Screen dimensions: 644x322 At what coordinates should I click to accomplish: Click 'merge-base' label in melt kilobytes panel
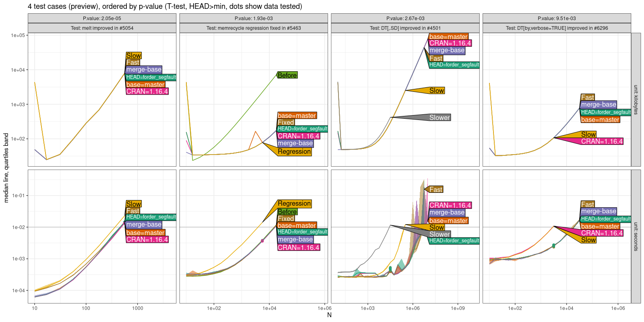tap(144, 70)
